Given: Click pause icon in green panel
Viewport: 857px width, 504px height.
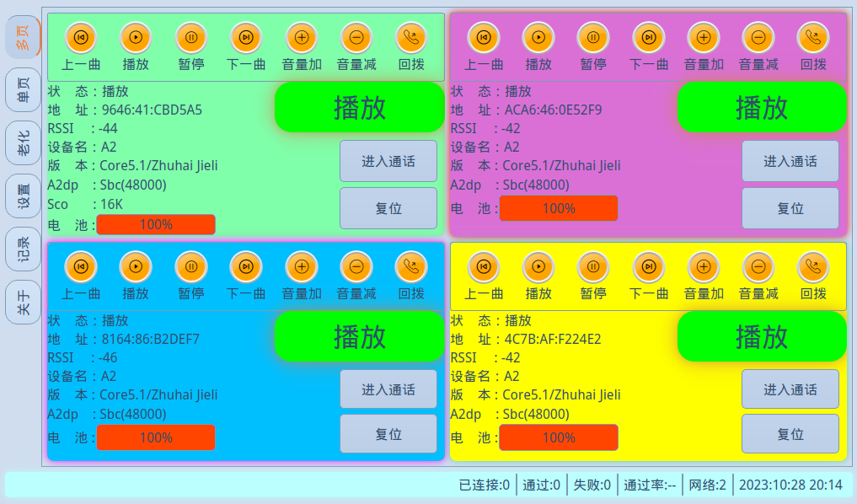Looking at the screenshot, I should point(191,38).
